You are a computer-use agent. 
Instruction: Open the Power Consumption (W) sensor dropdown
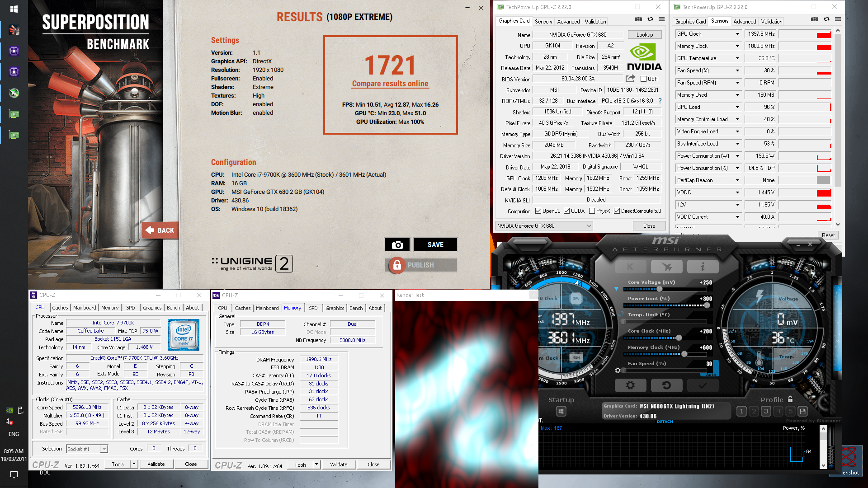coord(737,156)
